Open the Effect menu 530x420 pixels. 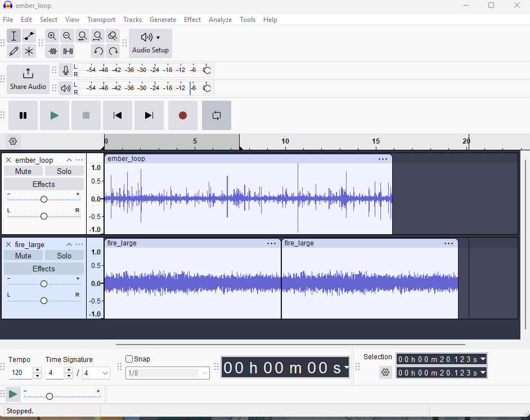click(x=192, y=20)
